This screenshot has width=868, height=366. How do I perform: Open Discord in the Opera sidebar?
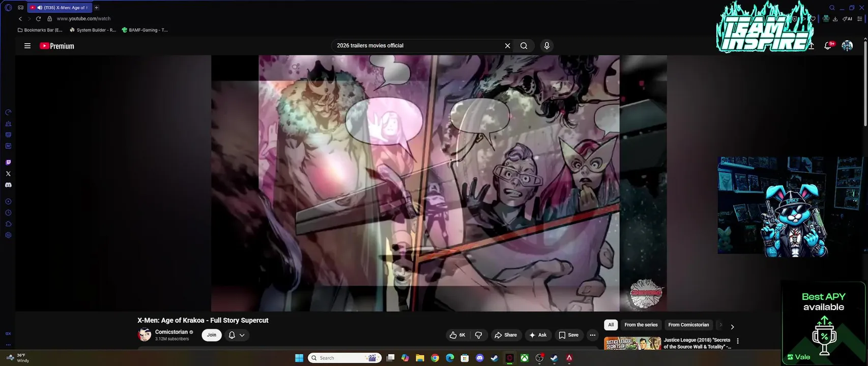(8, 185)
